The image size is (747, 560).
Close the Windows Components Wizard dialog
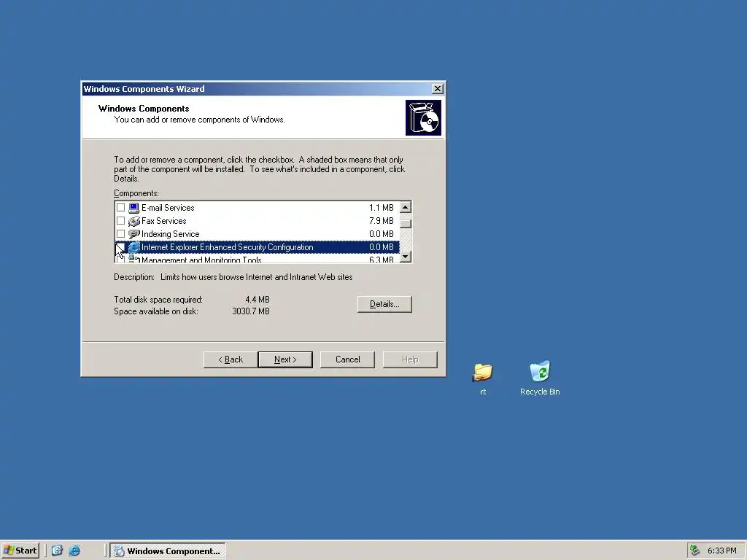438,88
